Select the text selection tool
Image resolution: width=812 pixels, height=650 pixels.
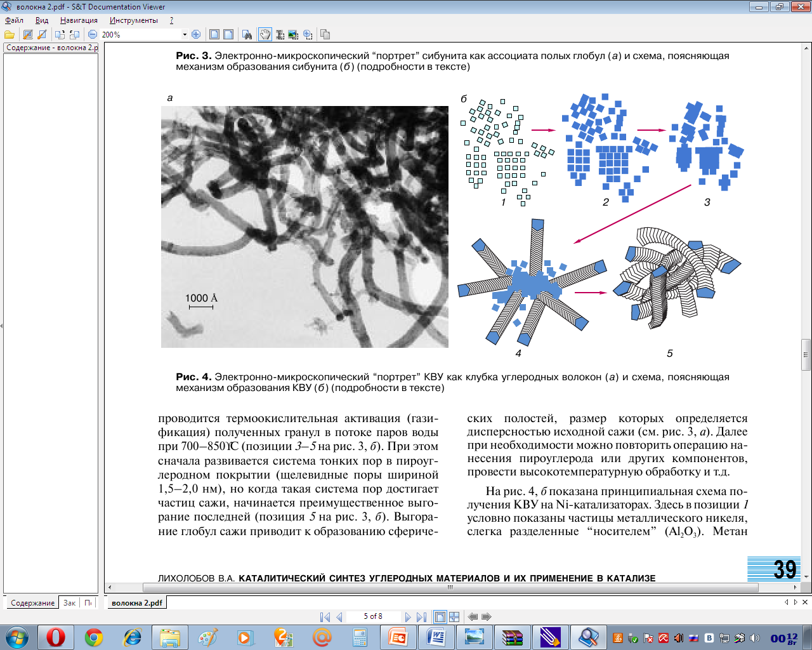[x=280, y=34]
